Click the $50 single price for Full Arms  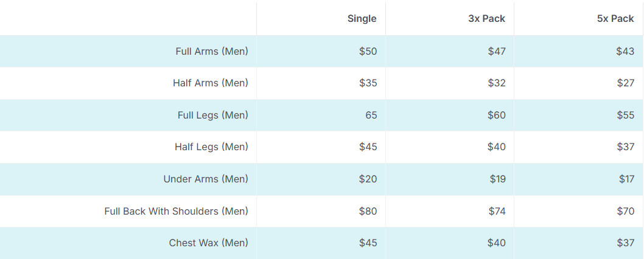(x=368, y=51)
